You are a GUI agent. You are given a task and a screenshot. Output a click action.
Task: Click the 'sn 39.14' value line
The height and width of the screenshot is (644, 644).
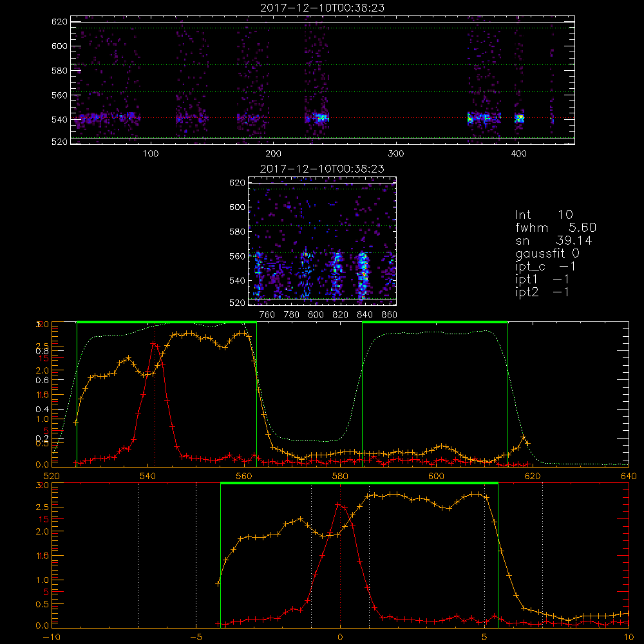point(554,240)
